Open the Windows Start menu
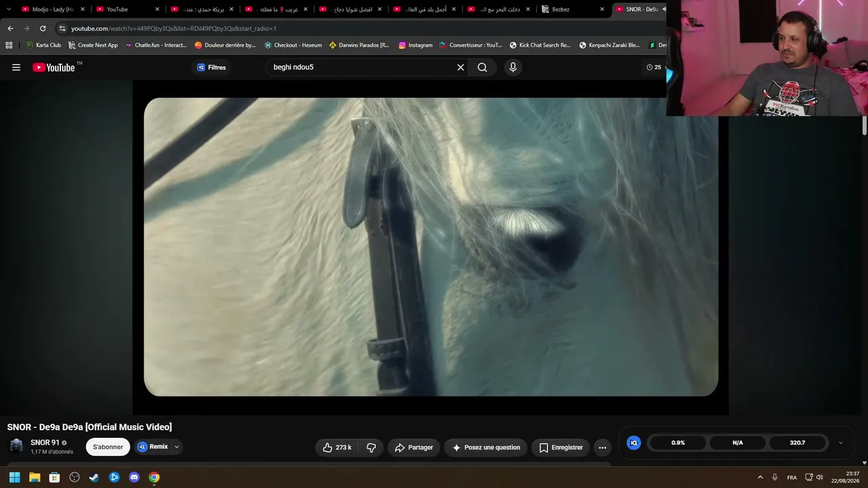The height and width of the screenshot is (488, 868). tap(14, 477)
